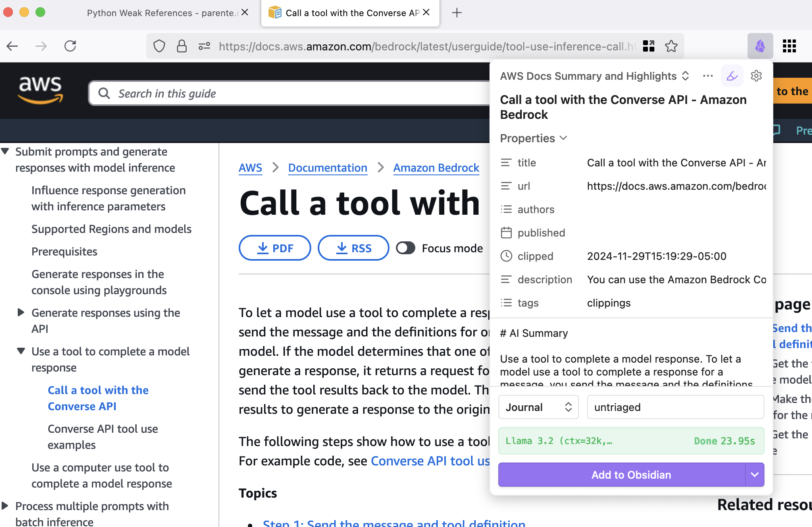This screenshot has width=812, height=527.
Task: Subscribe via RSS button
Action: click(x=354, y=248)
